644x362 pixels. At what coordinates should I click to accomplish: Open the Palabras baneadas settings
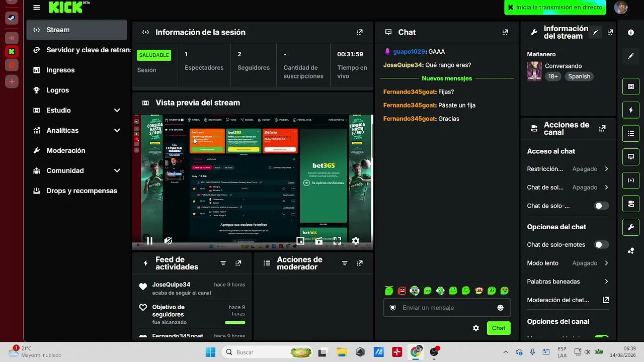(x=568, y=282)
